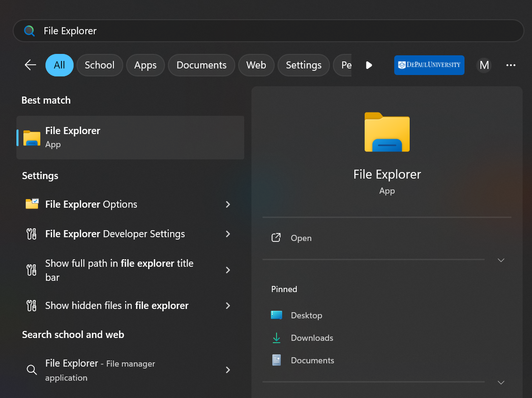Expand more actions under Open
Image resolution: width=532 pixels, height=398 pixels.
click(x=501, y=260)
